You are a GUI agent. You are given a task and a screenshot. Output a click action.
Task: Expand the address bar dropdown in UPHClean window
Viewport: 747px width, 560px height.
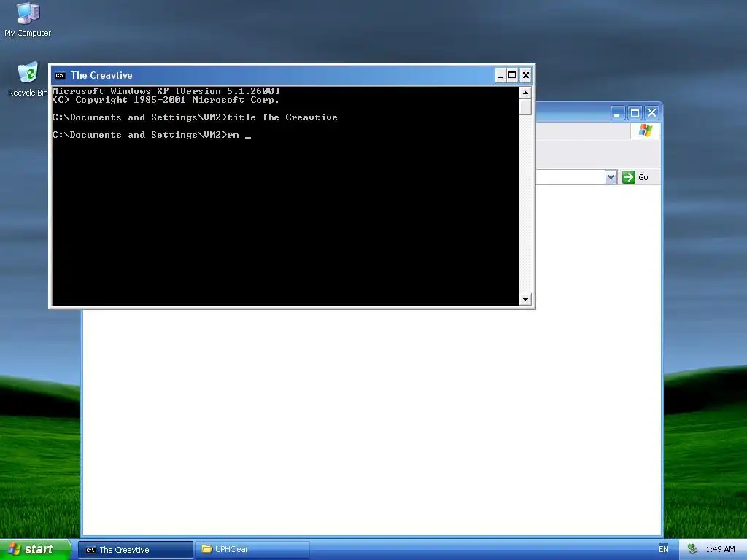tap(611, 177)
